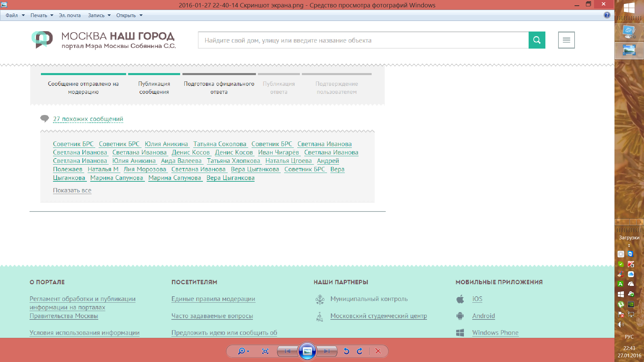Rotate image counterclockwise

coord(346,351)
